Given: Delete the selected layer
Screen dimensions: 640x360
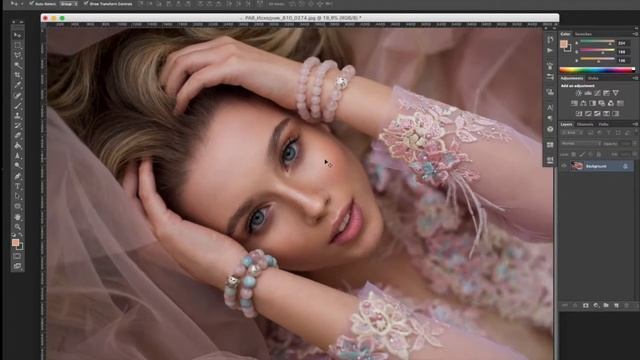Looking at the screenshot, I should (627, 305).
